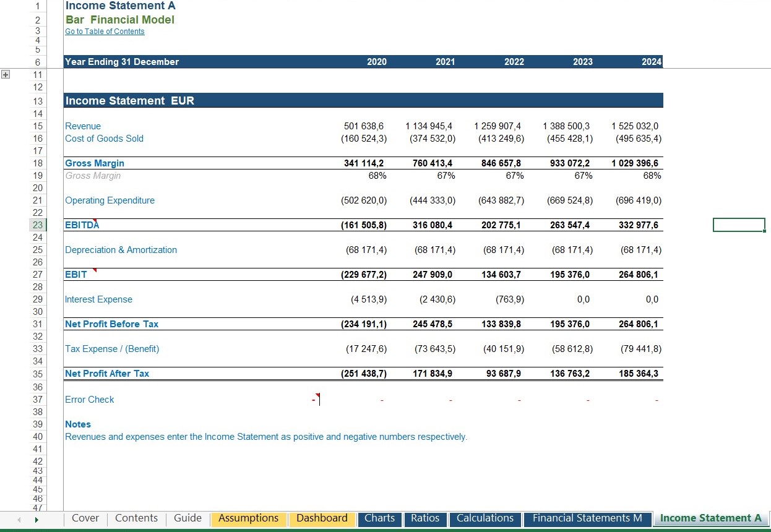Select the Operating Expenditure label

pyautogui.click(x=110, y=200)
